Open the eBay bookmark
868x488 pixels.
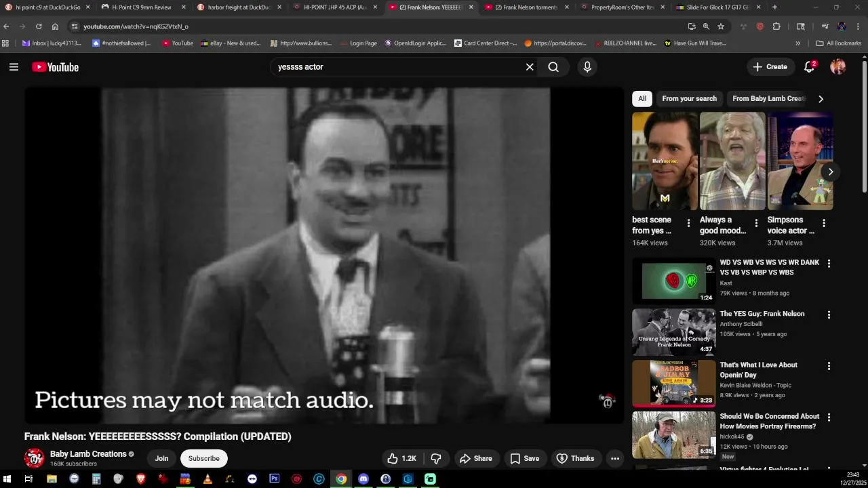[230, 43]
